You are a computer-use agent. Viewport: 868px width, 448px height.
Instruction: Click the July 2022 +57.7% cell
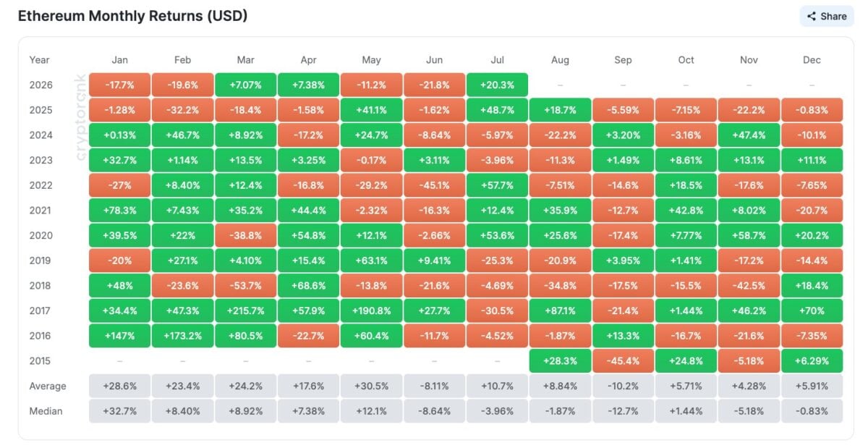click(498, 185)
